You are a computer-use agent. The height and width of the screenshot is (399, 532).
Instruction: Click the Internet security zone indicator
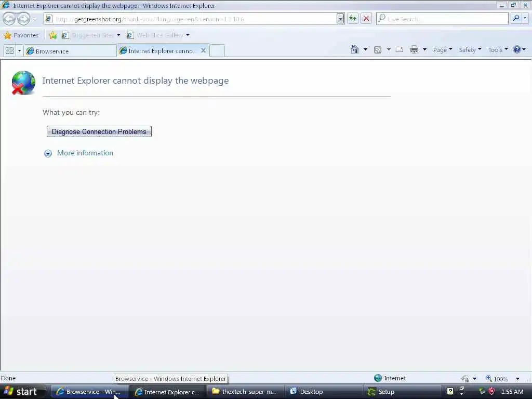click(390, 378)
